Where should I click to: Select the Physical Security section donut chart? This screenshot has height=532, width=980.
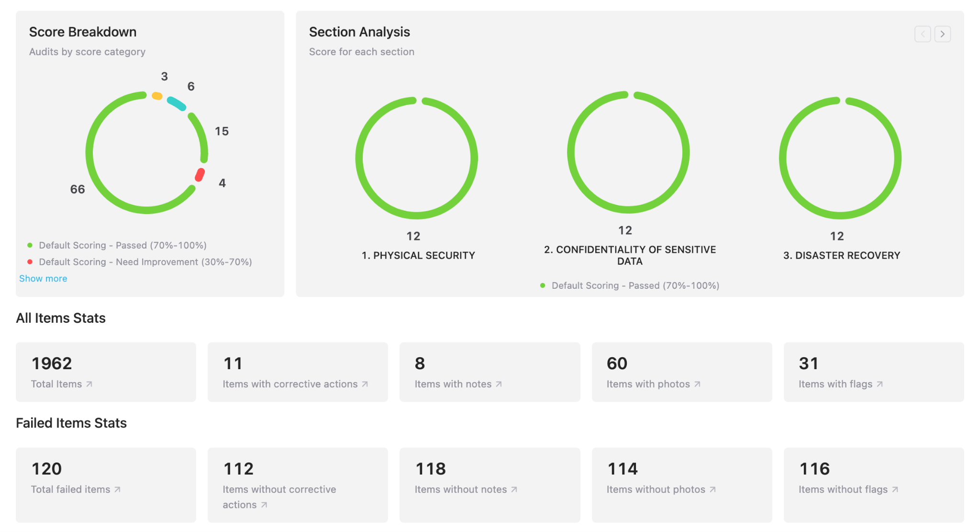tap(416, 158)
